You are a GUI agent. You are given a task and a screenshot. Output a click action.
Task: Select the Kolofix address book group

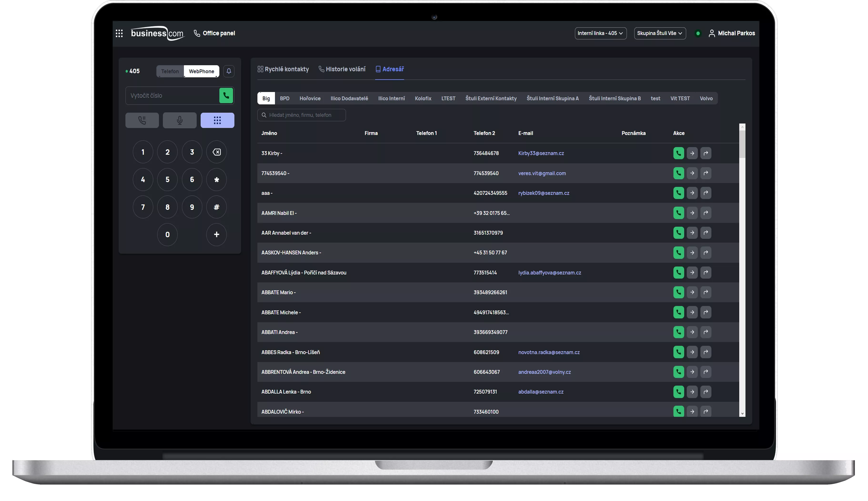(x=423, y=98)
